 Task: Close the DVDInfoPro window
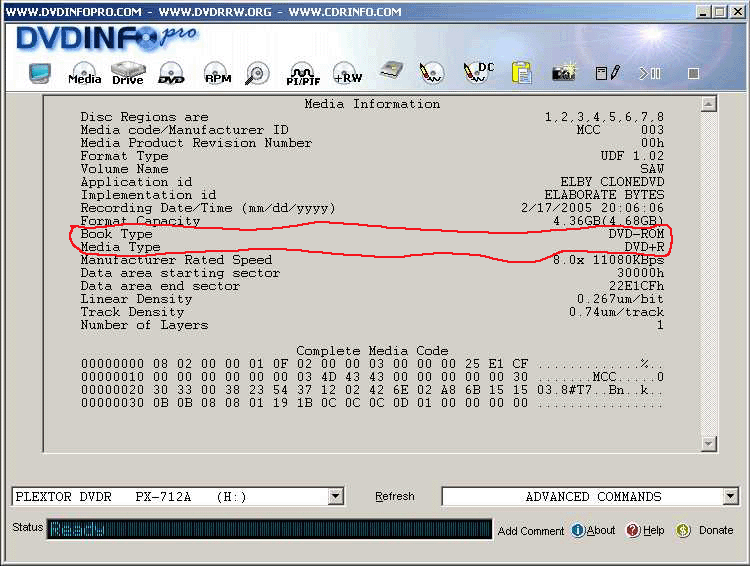[x=738, y=12]
